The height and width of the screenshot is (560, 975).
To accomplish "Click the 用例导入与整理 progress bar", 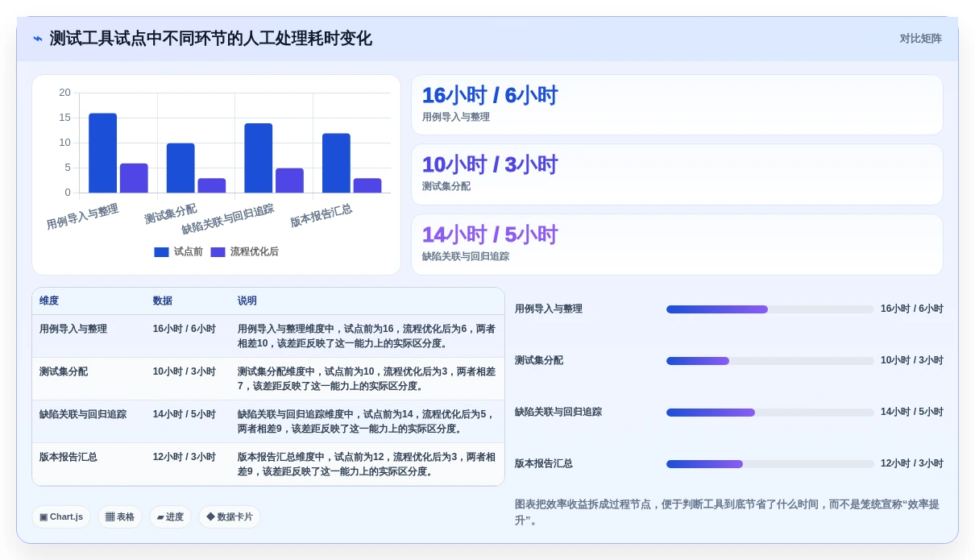I will click(770, 309).
